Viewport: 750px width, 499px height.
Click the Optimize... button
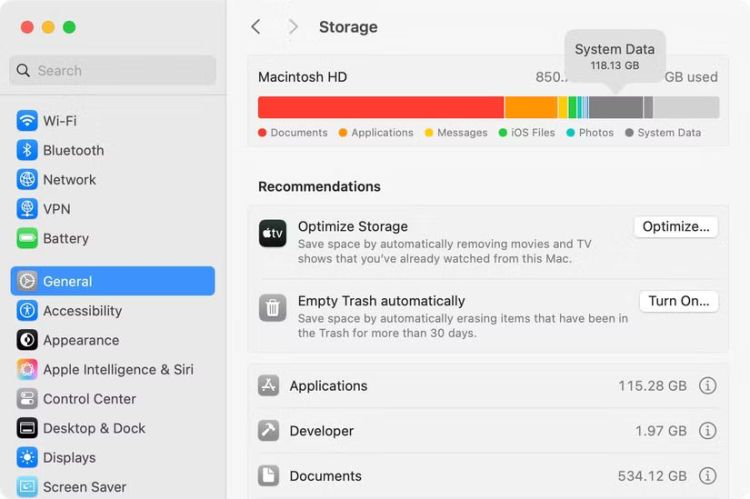tap(676, 227)
